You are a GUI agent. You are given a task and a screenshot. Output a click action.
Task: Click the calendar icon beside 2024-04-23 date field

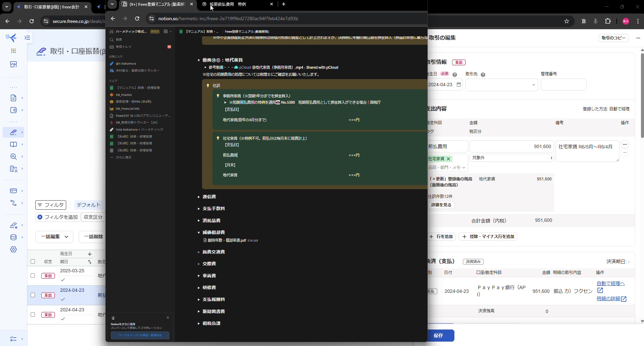coord(459,85)
